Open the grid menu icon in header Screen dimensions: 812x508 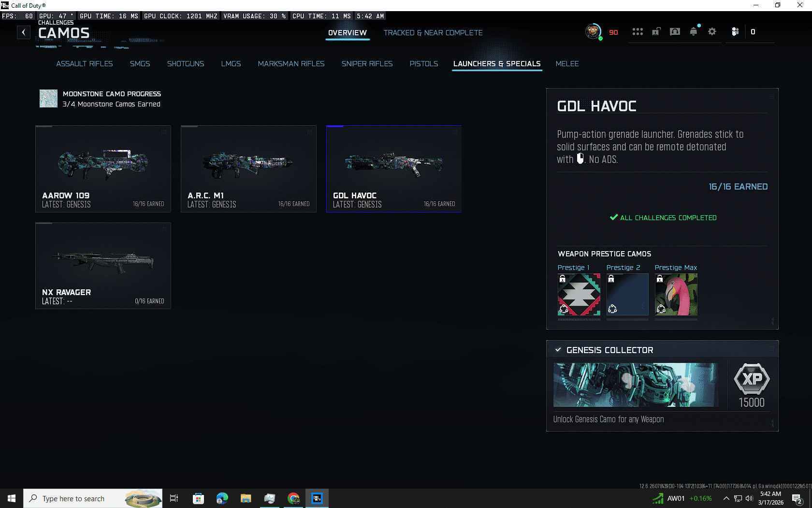(638, 32)
